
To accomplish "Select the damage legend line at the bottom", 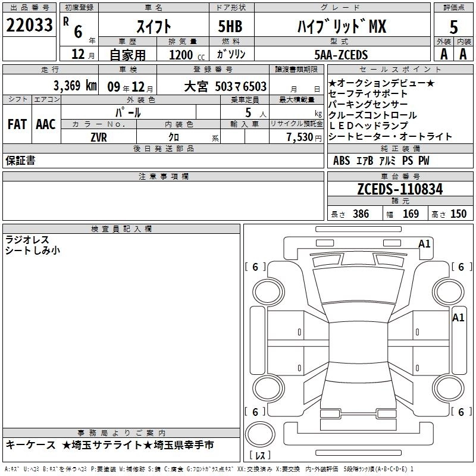I will tap(209, 469).
